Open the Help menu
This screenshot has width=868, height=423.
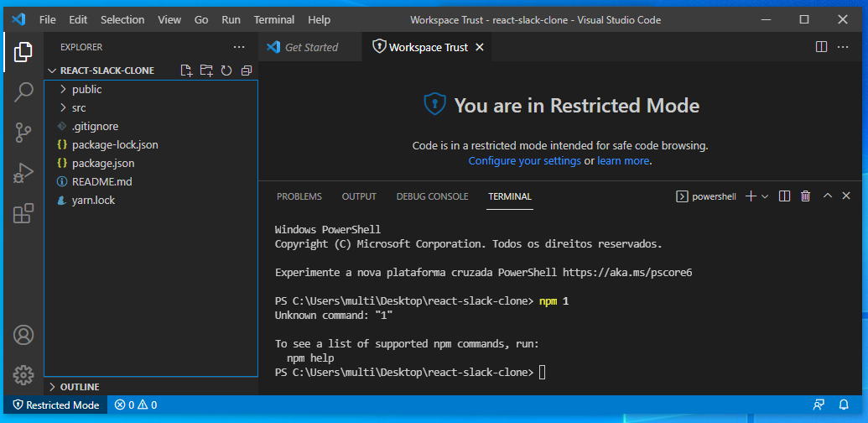pos(319,19)
